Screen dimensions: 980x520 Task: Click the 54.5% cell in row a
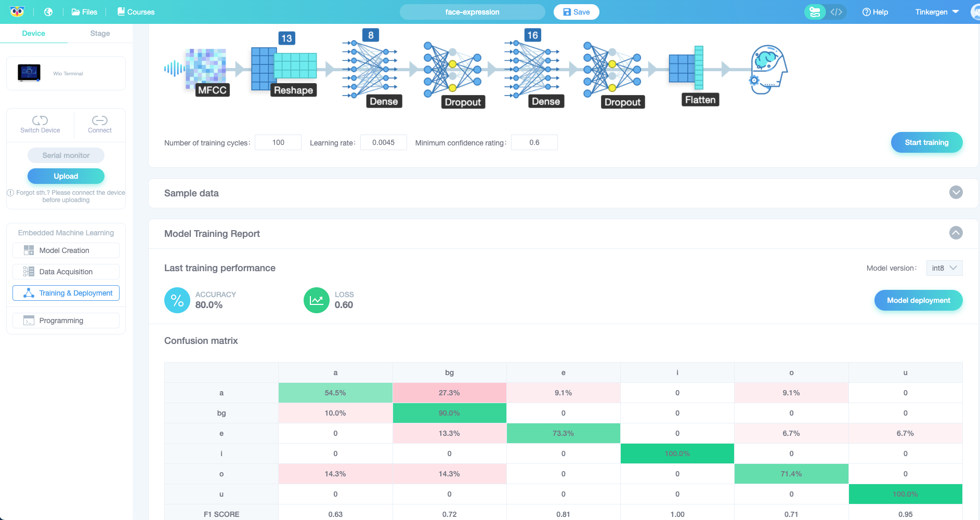click(335, 393)
